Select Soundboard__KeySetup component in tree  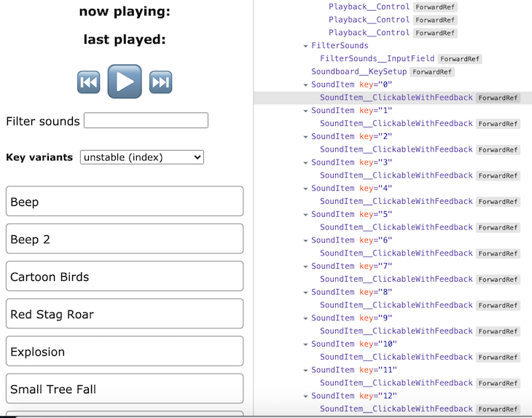click(359, 72)
